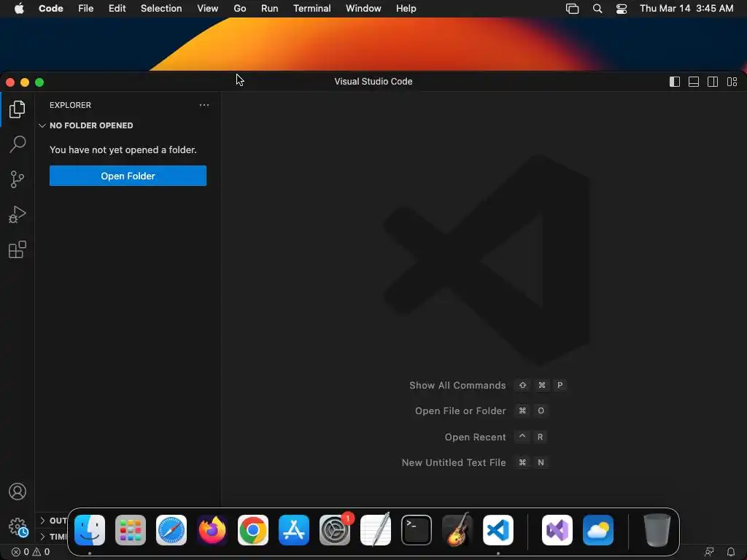Viewport: 747px width, 560px height.
Task: Toggle secondary side bar layout button
Action: coord(713,82)
